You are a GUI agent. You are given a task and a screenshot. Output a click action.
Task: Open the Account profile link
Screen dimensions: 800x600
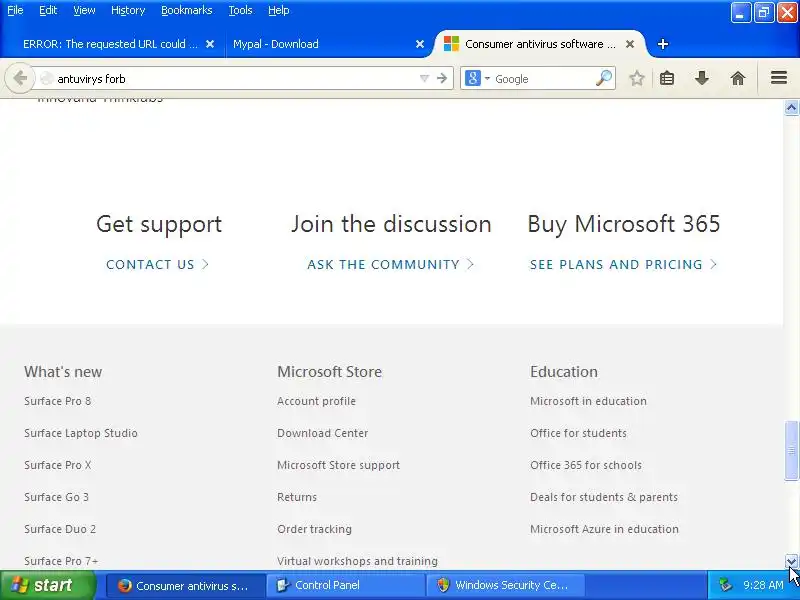click(316, 401)
